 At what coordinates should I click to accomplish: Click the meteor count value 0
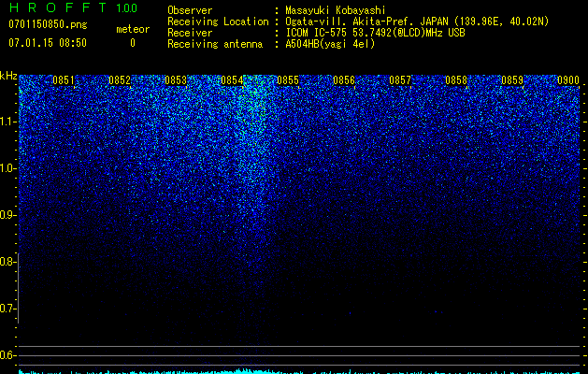(133, 43)
